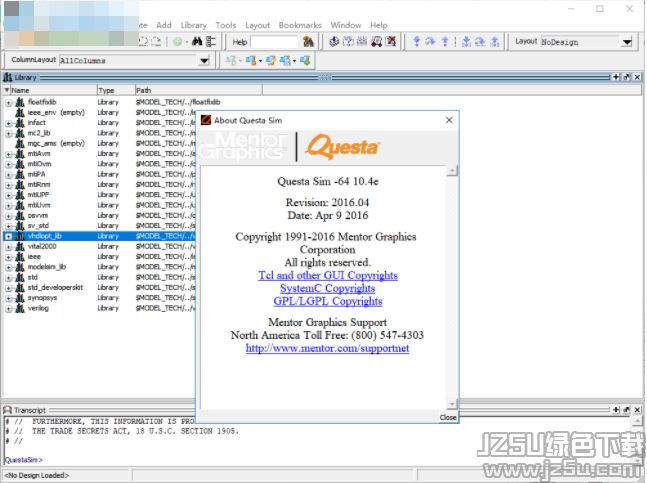Open the Help menu
647x483 pixels.
pyautogui.click(x=378, y=25)
